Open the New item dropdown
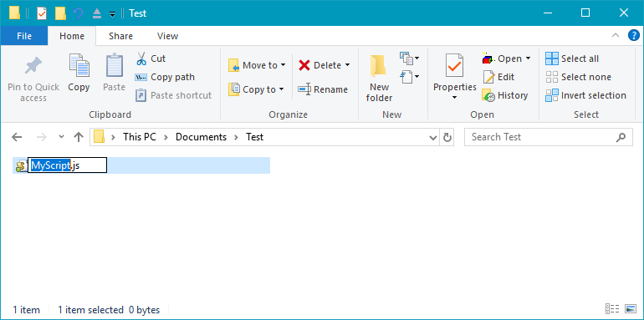The height and width of the screenshot is (320, 644). (x=410, y=58)
